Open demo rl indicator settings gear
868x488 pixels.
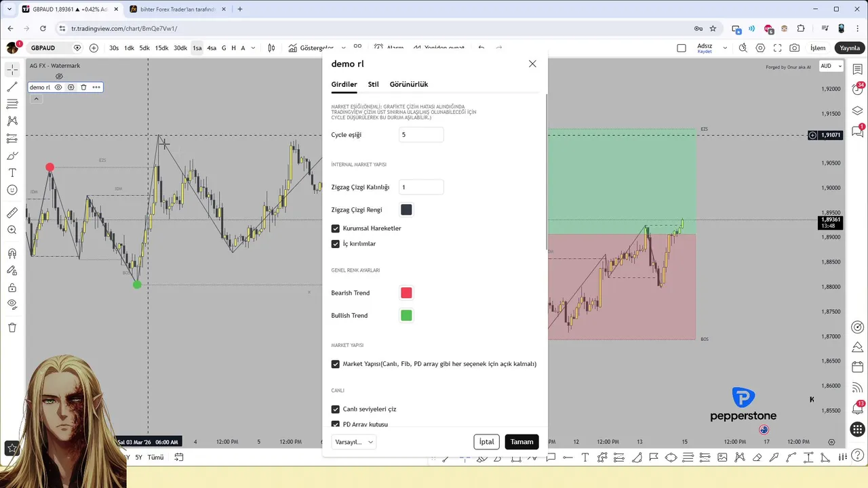coord(71,87)
